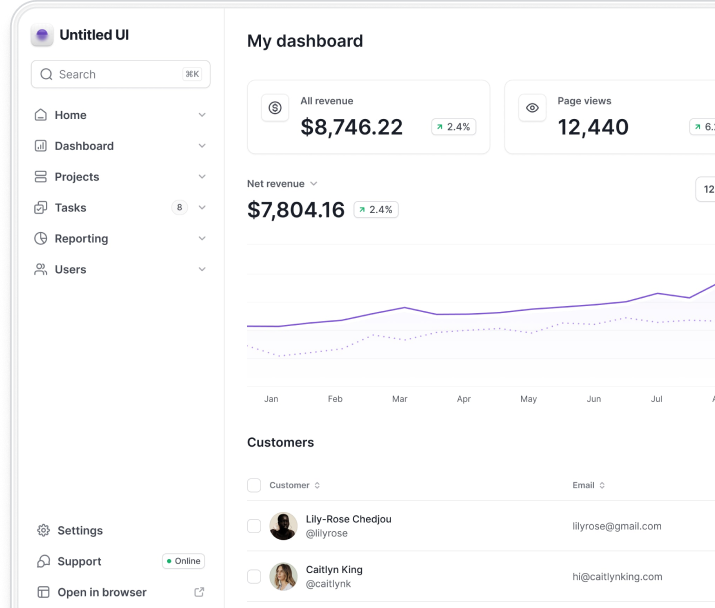
Task: Check the select-all Customer header checkbox
Action: point(254,485)
